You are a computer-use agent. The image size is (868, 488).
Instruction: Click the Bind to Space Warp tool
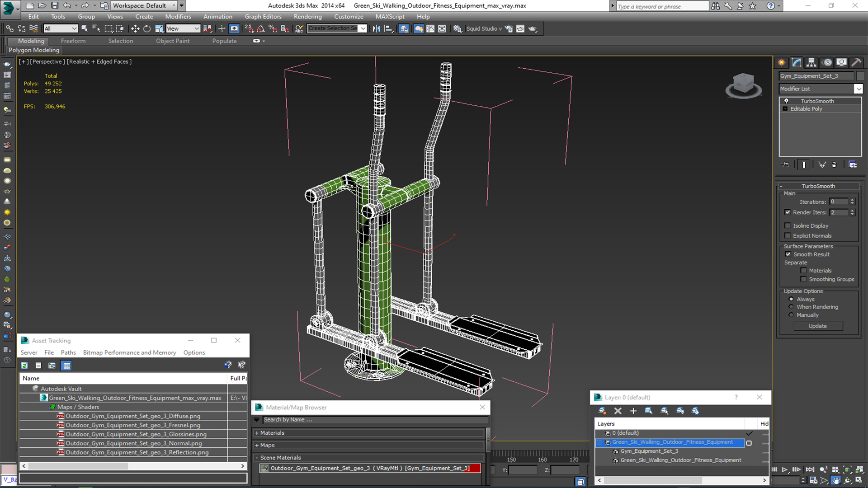click(x=33, y=28)
